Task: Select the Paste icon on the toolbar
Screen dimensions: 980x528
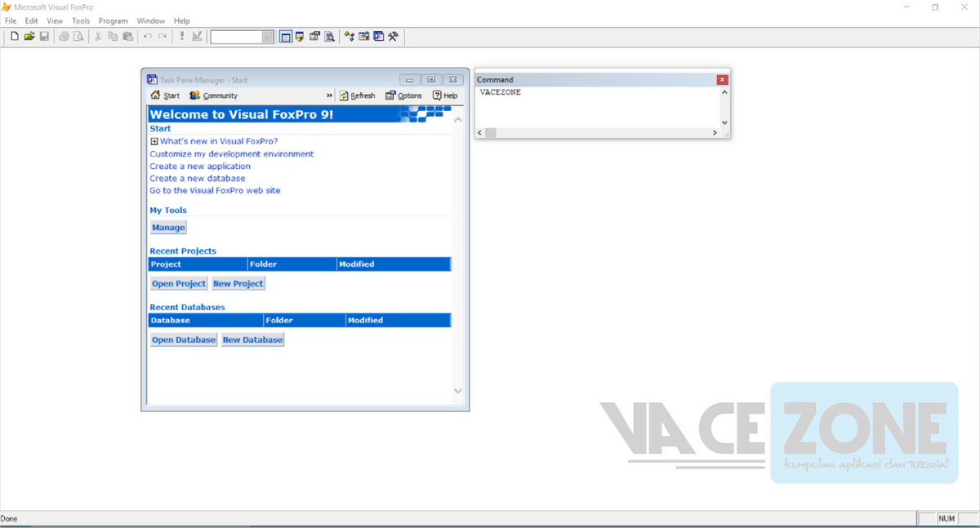Action: tap(128, 36)
